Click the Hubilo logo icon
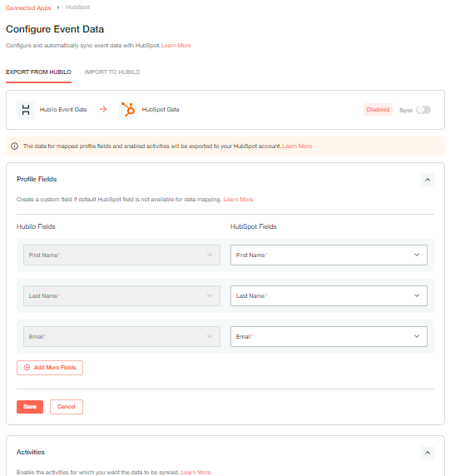The width and height of the screenshot is (450, 476). click(26, 110)
